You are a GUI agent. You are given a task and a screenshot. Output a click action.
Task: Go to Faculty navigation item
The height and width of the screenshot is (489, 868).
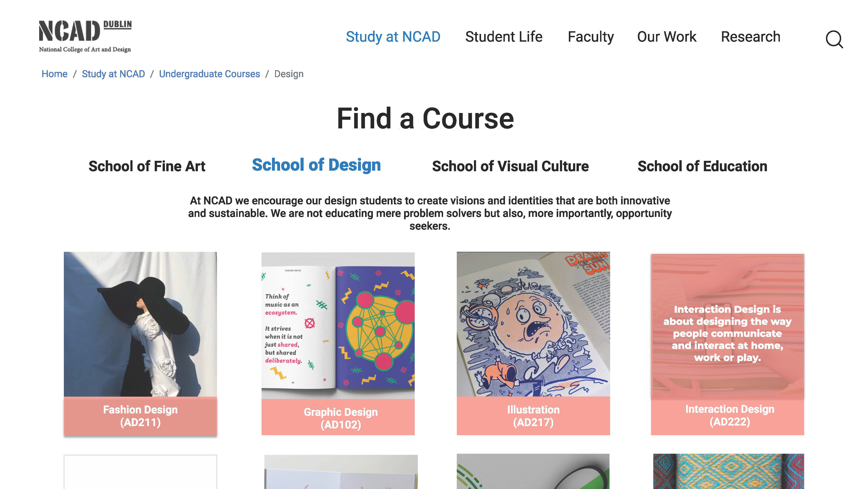(x=590, y=37)
